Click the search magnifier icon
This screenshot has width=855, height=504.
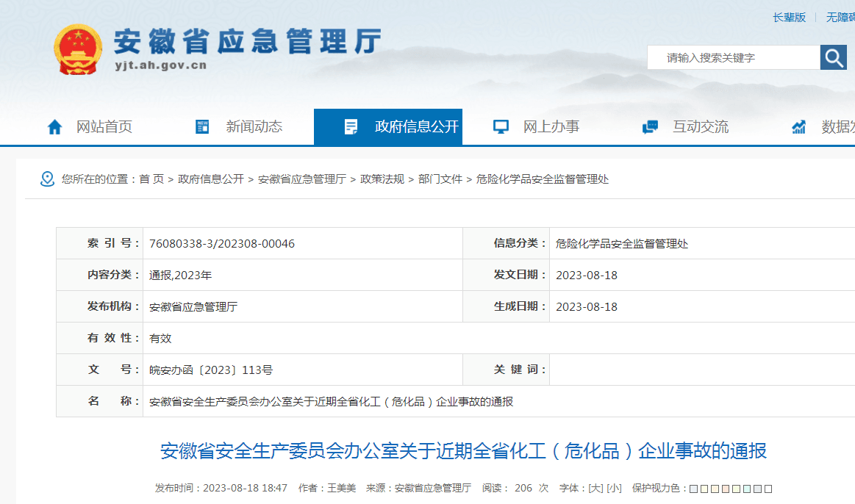833,57
